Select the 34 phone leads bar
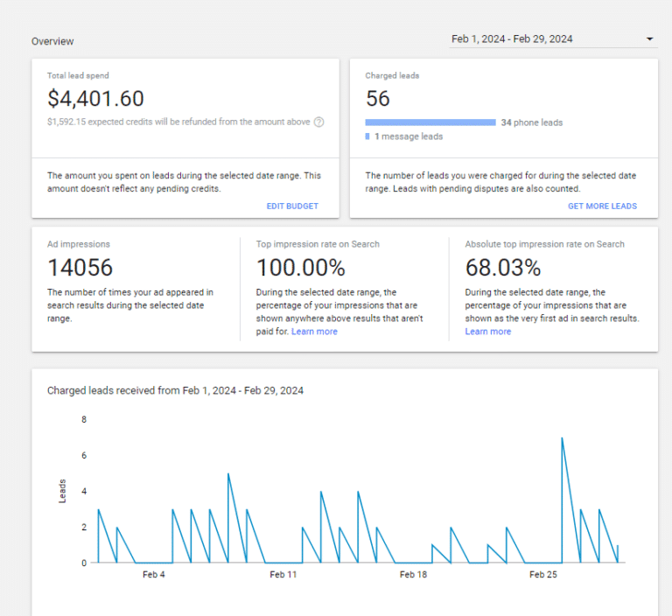This screenshot has width=672, height=616. [x=430, y=122]
